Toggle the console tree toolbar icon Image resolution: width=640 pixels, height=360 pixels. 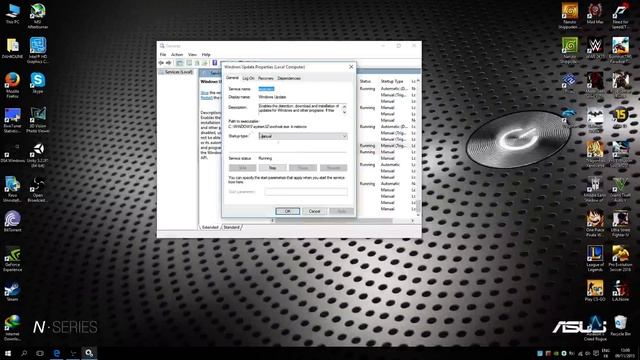click(x=180, y=63)
